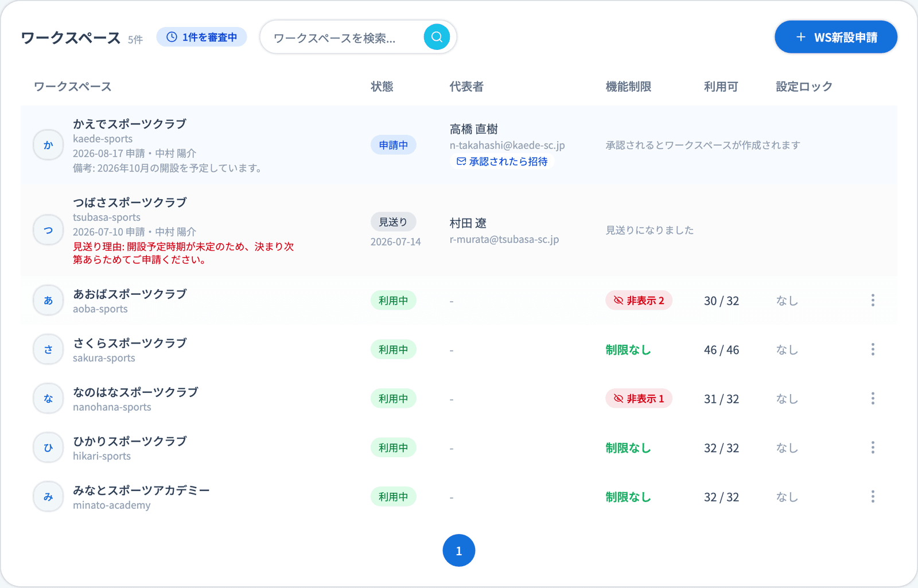This screenshot has width=918, height=588.
Task: Click the 状態 column header
Action: pyautogui.click(x=382, y=87)
